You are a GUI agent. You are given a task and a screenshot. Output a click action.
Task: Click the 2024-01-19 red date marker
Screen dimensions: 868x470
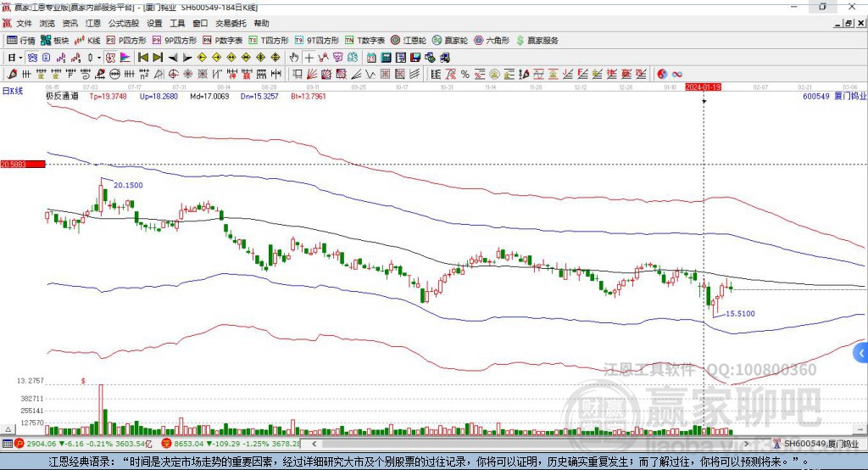click(703, 87)
